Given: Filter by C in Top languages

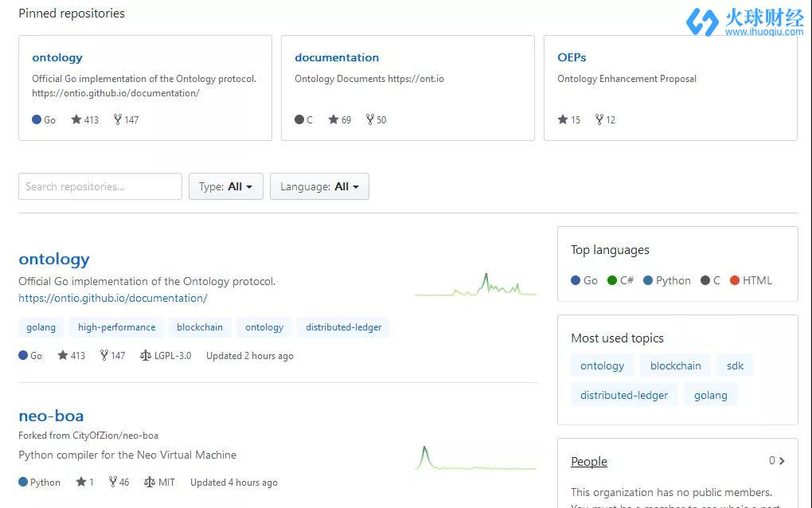Looking at the screenshot, I should tap(710, 280).
